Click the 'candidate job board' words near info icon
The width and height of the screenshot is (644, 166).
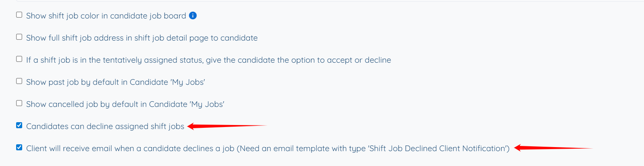148,16
